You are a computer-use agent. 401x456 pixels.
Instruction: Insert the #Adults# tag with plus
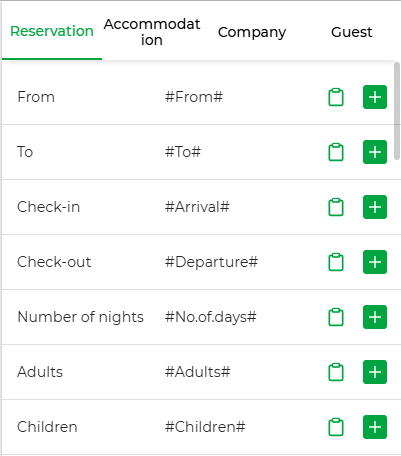click(x=375, y=372)
